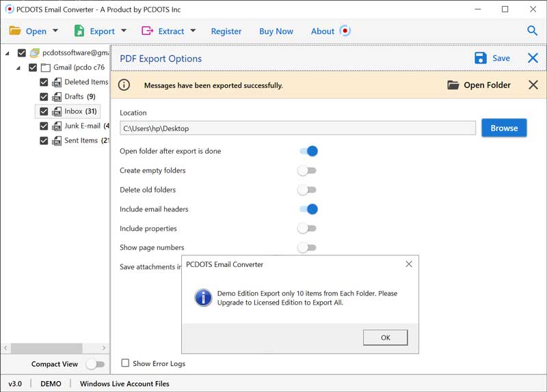The height and width of the screenshot is (392, 547).
Task: Uncheck the pcdotssoftware account checkbox
Action: pyautogui.click(x=22, y=53)
